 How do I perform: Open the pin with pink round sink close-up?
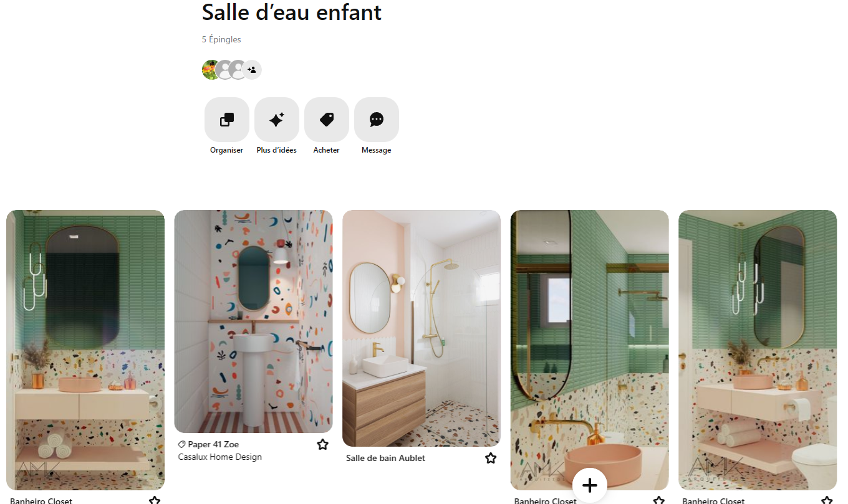point(590,350)
